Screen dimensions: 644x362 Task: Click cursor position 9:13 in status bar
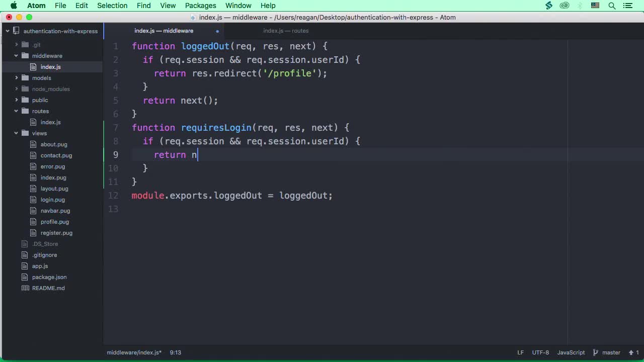[x=175, y=352]
